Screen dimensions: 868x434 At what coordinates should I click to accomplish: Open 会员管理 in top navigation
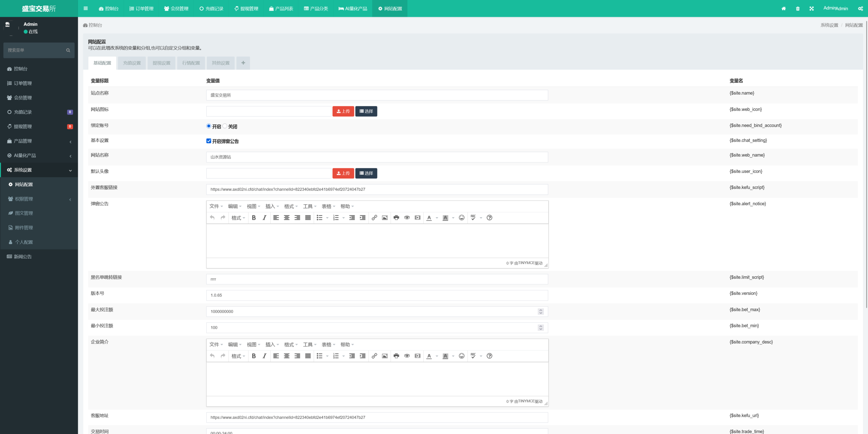(176, 8)
